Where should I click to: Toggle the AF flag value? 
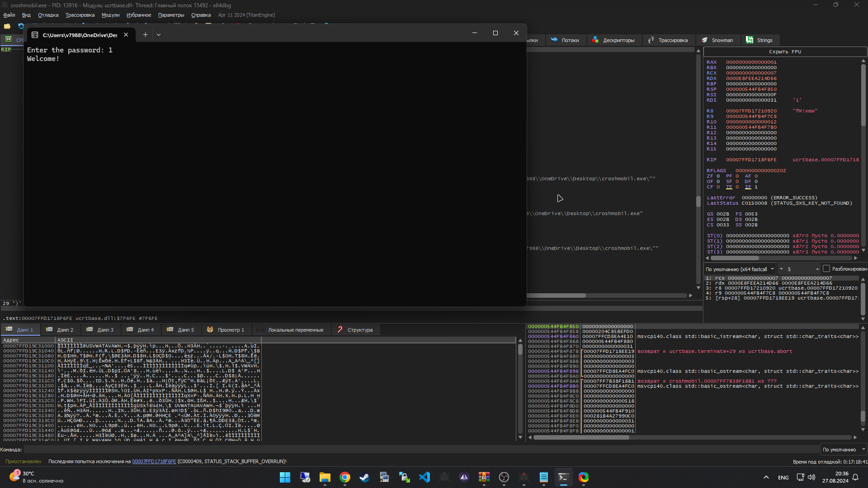point(756,176)
